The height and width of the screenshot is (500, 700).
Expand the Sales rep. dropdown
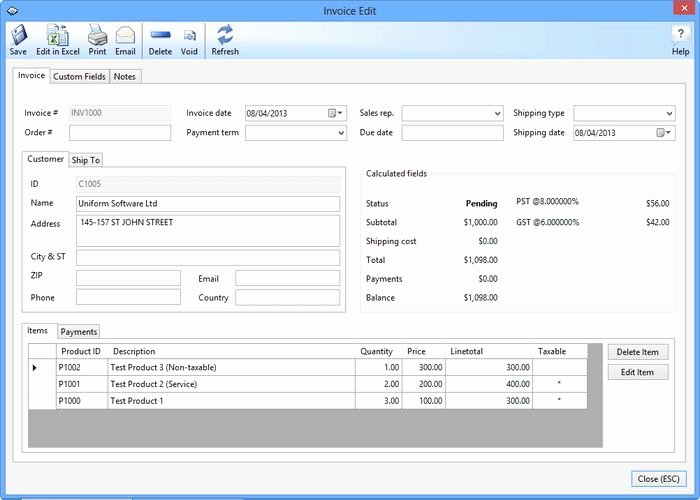497,113
